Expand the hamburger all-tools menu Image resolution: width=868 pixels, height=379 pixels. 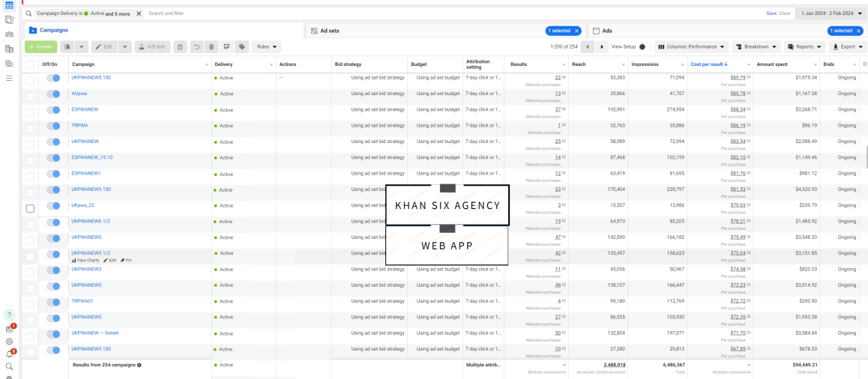click(9, 79)
